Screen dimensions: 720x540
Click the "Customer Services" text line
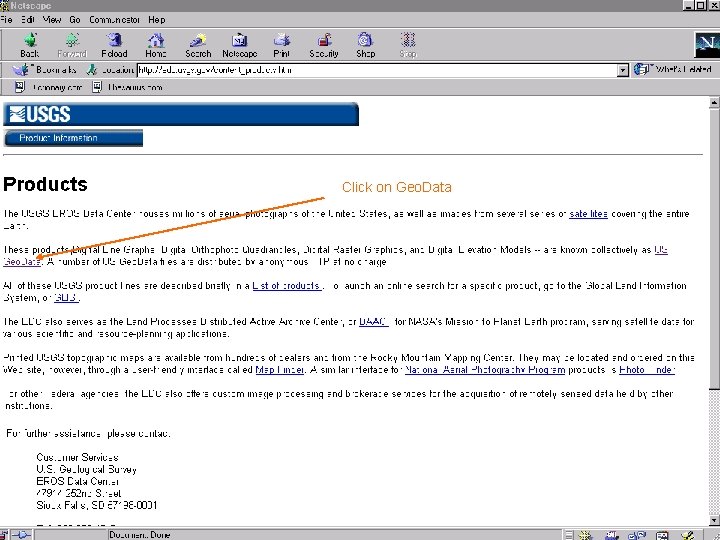coord(77,457)
